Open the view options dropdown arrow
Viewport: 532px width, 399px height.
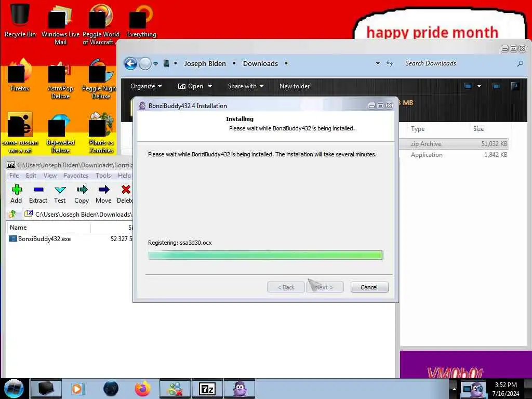479,86
